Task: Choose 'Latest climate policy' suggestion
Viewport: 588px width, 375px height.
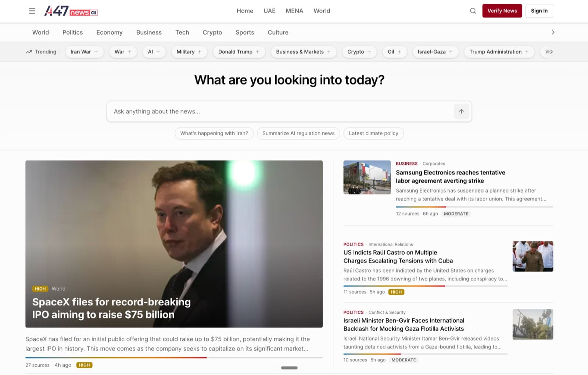Action: (373, 133)
